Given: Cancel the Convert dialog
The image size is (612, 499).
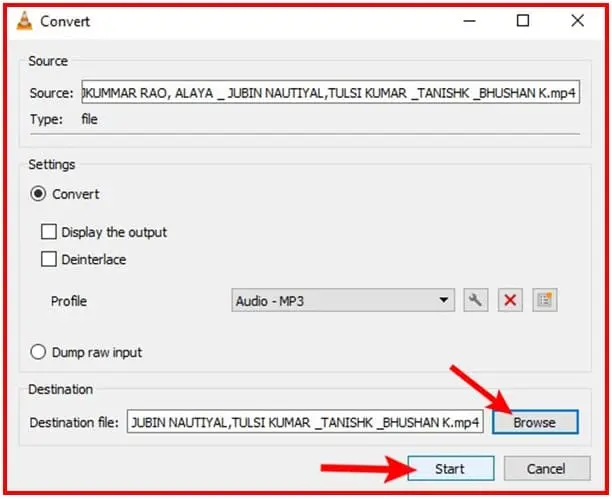Looking at the screenshot, I should point(547,469).
